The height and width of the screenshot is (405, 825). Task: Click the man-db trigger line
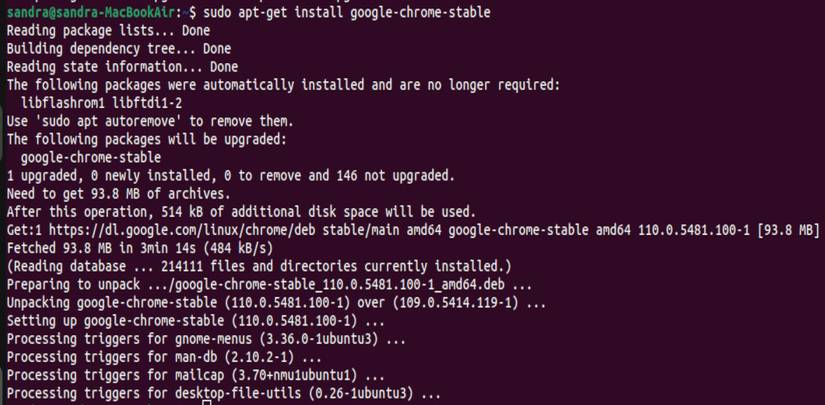click(164, 358)
